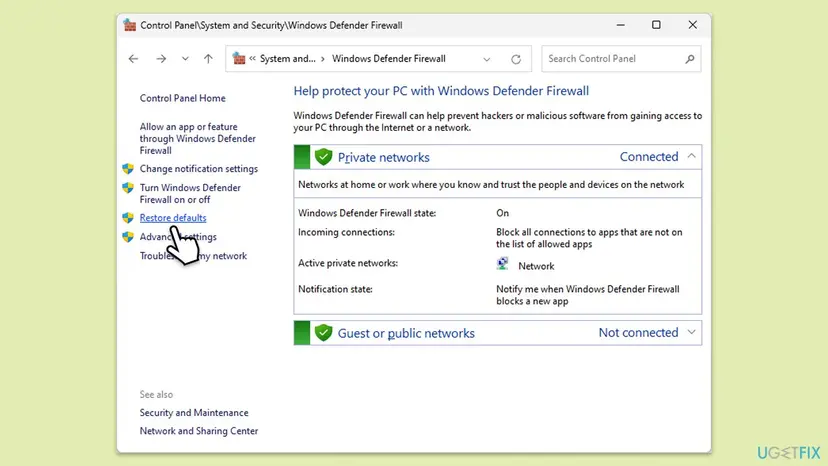Open Network and Sharing Center
Image resolution: width=828 pixels, height=466 pixels.
pyautogui.click(x=199, y=431)
